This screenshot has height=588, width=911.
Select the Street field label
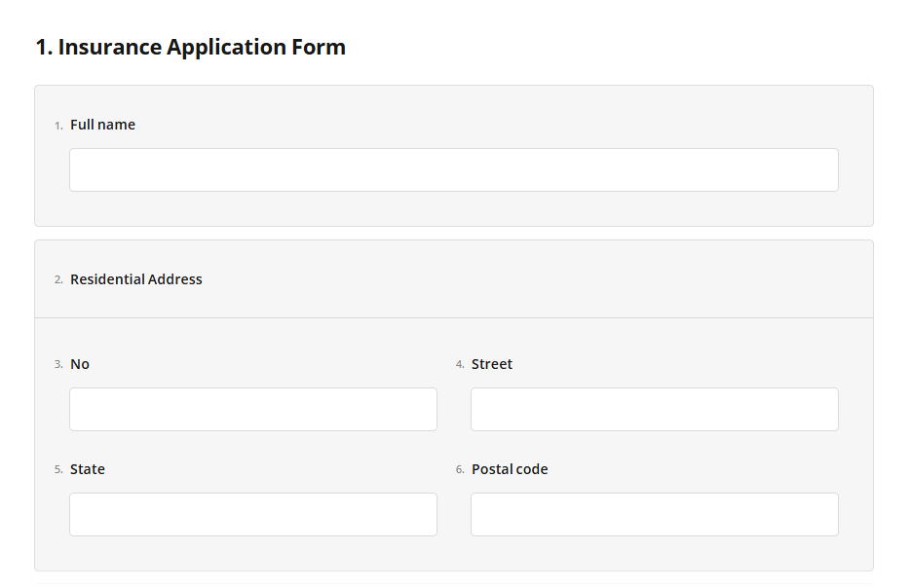(492, 364)
